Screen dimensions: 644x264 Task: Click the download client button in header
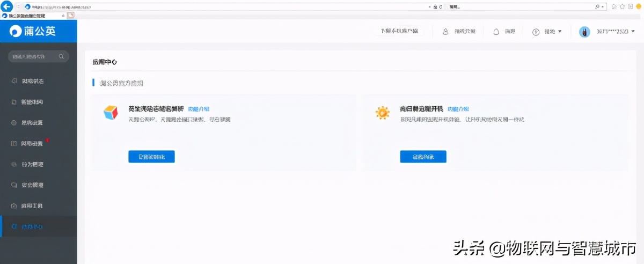(399, 31)
